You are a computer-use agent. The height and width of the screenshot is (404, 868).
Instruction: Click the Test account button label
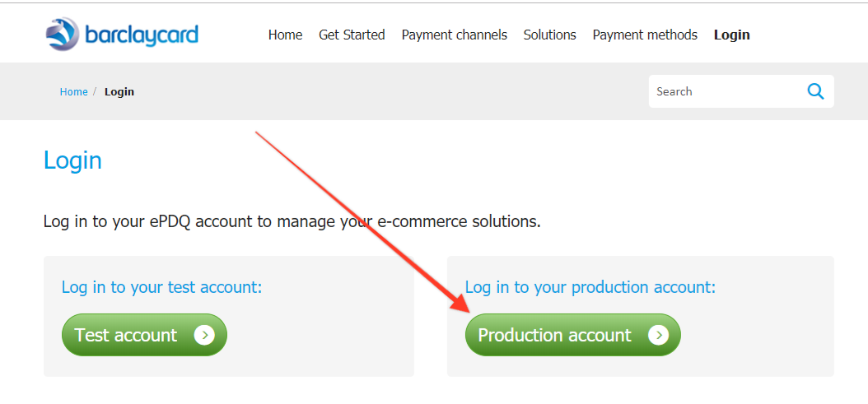pos(126,335)
